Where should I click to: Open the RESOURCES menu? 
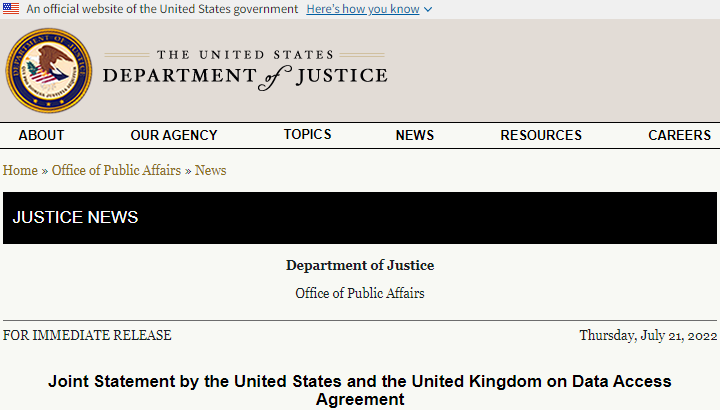pyautogui.click(x=541, y=135)
